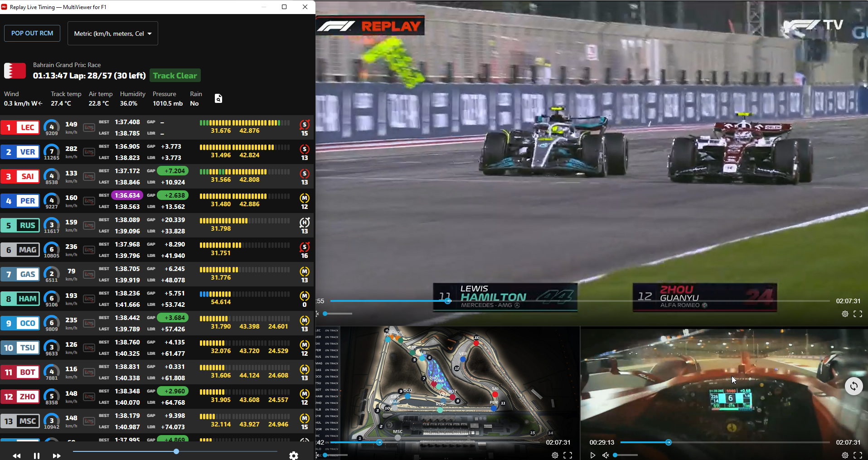Viewport: 868px width, 460px height.
Task: Click HAM DRS indicator icon
Action: click(89, 299)
